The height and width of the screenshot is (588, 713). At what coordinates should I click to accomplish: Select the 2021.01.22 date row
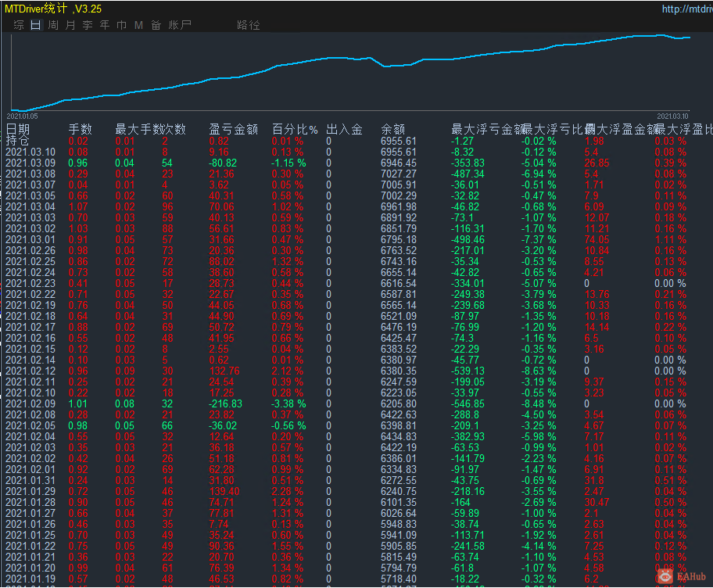[x=30, y=546]
